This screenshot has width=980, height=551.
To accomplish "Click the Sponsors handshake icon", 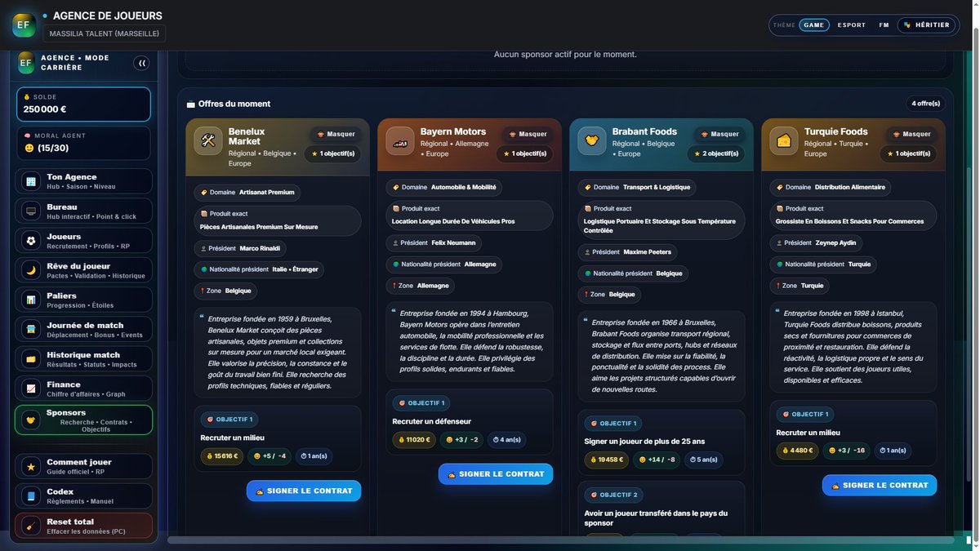I will pos(31,420).
